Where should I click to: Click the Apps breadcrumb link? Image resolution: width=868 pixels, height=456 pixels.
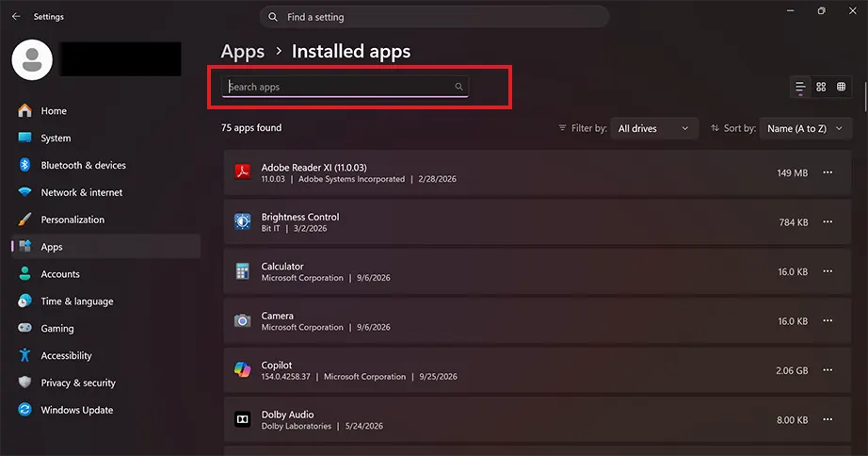(x=243, y=52)
